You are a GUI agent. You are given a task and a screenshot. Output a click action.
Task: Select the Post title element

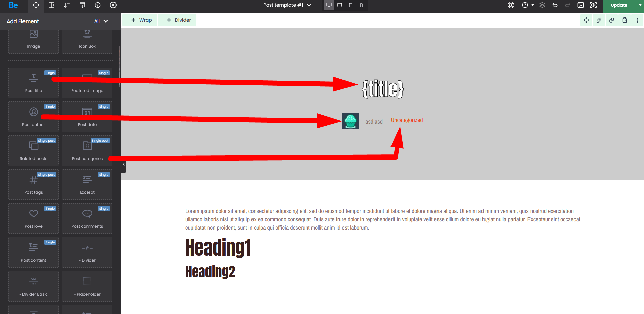(34, 83)
